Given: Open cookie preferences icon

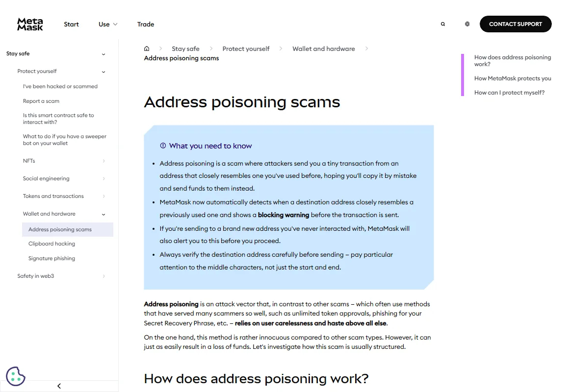Looking at the screenshot, I should pyautogui.click(x=16, y=376).
